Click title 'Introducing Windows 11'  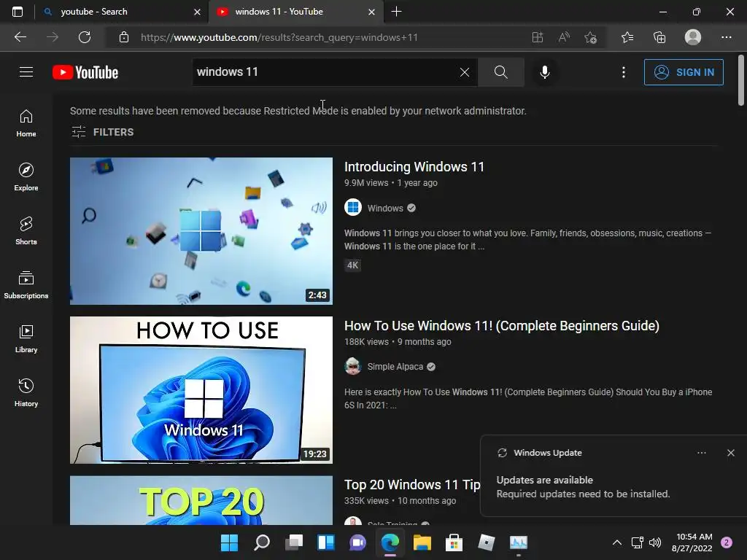tap(414, 167)
